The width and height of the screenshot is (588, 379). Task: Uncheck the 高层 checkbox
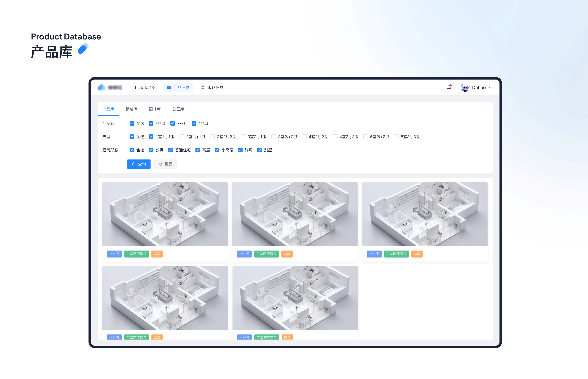[x=198, y=150]
